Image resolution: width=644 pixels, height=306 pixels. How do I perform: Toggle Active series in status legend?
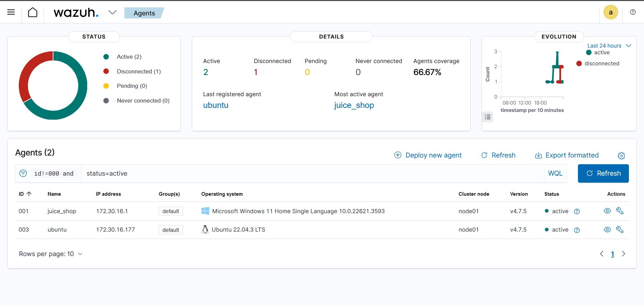pyautogui.click(x=129, y=57)
